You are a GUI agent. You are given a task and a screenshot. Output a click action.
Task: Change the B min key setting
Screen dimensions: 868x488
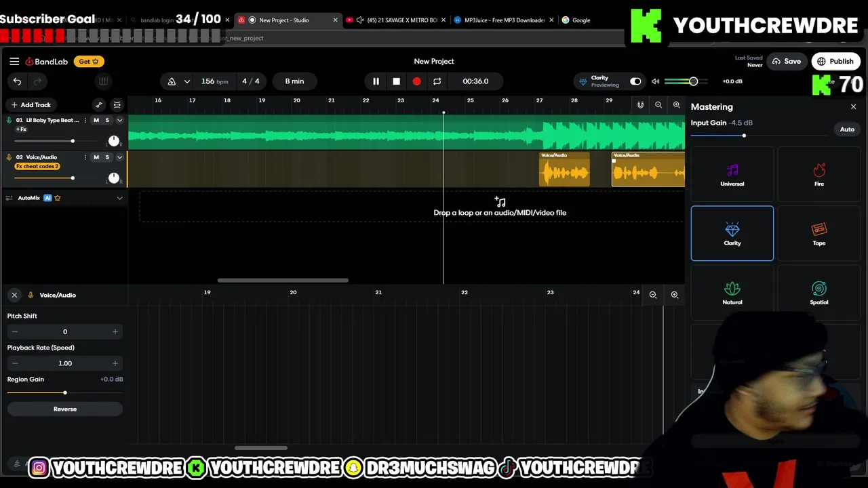point(294,81)
